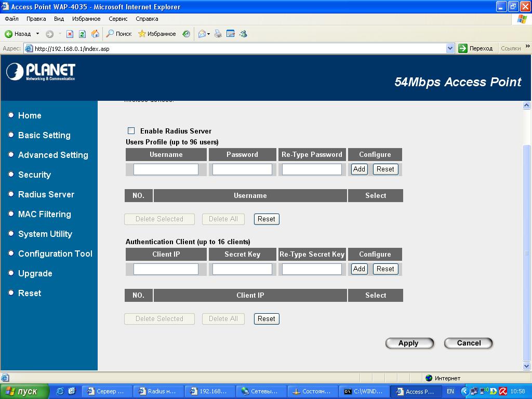The image size is (532, 399).
Task: Open the Правка menu
Action: [x=36, y=19]
